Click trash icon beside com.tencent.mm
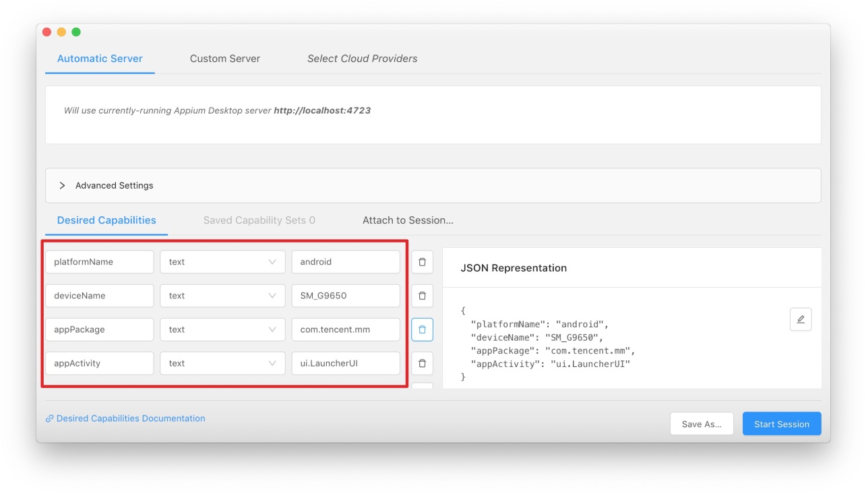This screenshot has width=868, height=493. pos(422,329)
